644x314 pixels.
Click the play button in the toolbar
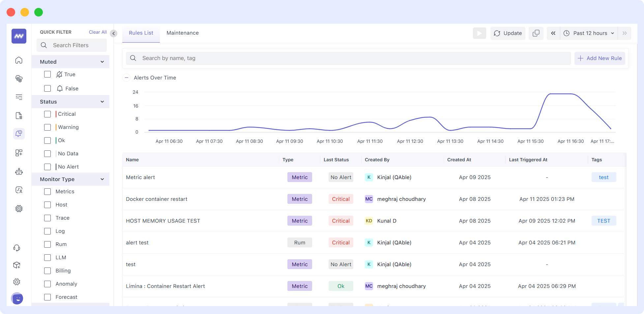[x=480, y=33]
